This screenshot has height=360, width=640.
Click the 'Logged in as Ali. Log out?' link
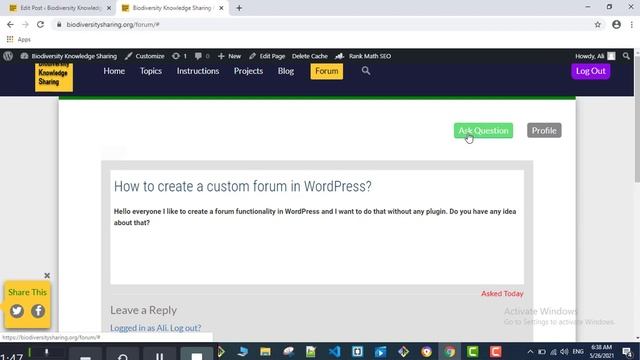[x=156, y=328]
